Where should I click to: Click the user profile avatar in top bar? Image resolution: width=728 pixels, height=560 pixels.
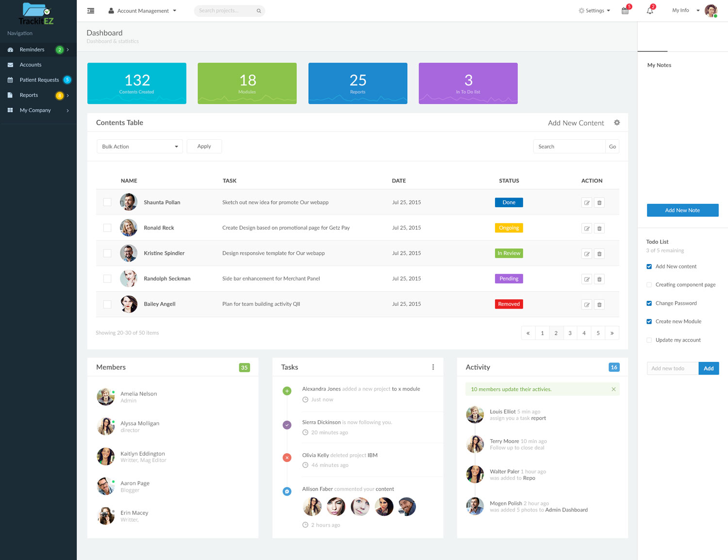point(711,11)
